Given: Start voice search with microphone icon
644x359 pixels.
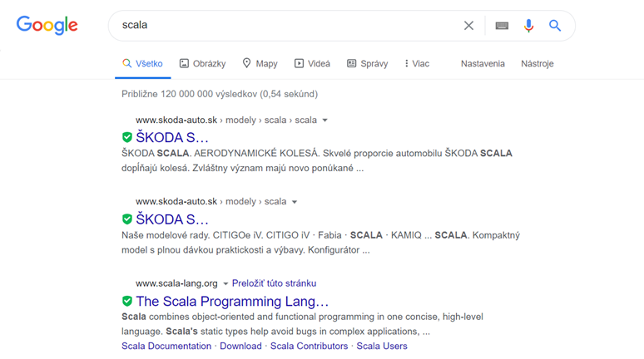Looking at the screenshot, I should click(x=528, y=26).
